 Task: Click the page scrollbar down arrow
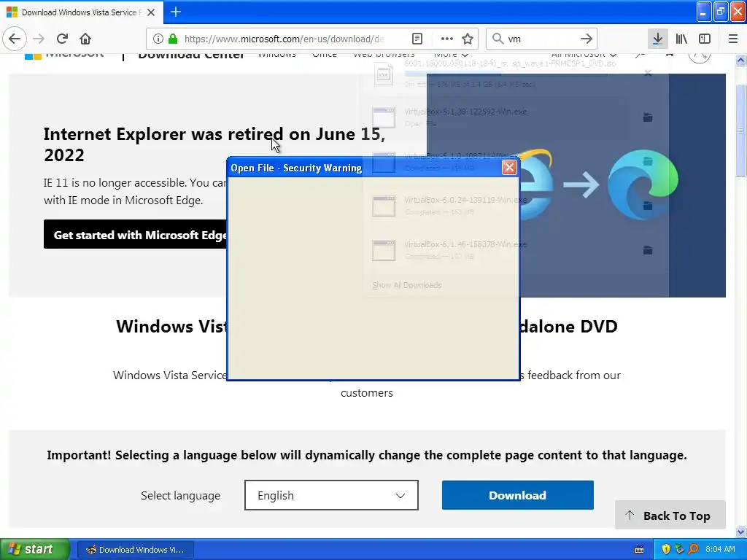click(741, 532)
